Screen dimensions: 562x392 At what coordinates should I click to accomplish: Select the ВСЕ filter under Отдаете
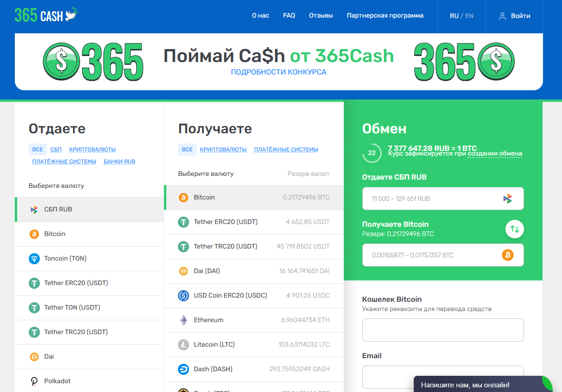(38, 149)
